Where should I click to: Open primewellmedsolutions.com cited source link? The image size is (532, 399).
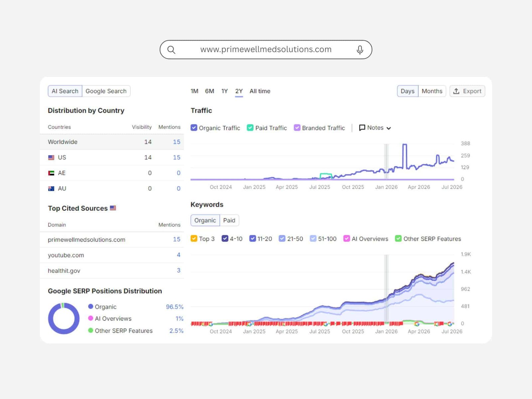pos(86,240)
